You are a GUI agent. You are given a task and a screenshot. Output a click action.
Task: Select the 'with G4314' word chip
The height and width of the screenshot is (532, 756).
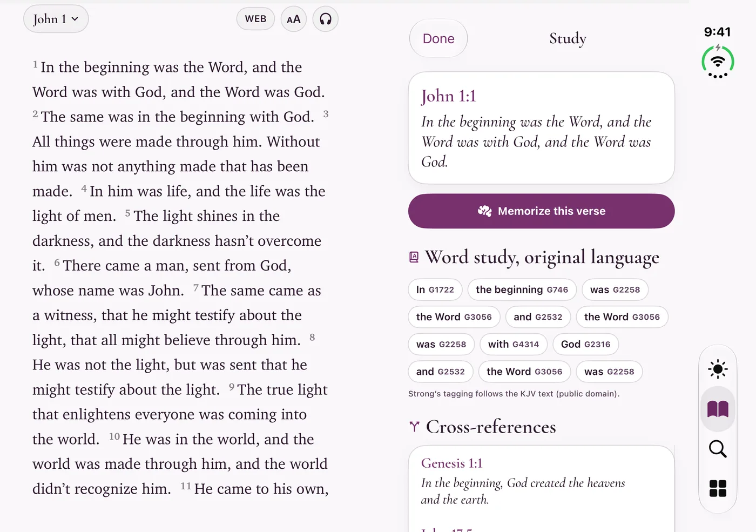coord(514,344)
